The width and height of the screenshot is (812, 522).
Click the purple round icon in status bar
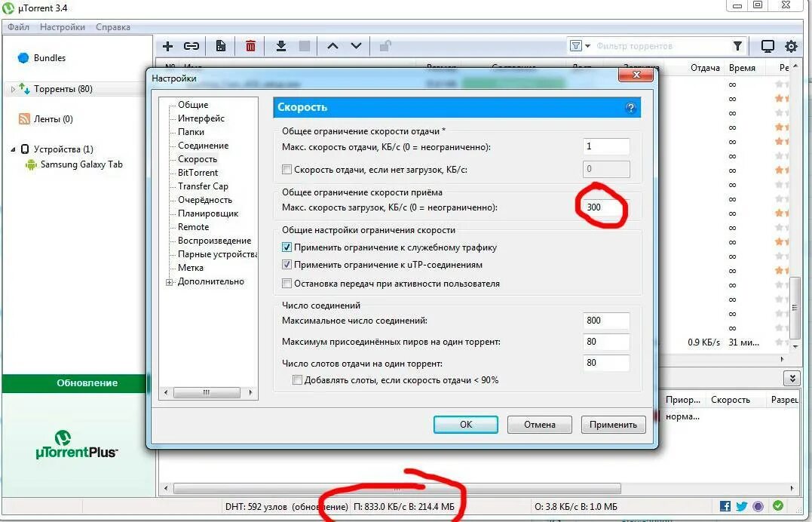point(758,506)
